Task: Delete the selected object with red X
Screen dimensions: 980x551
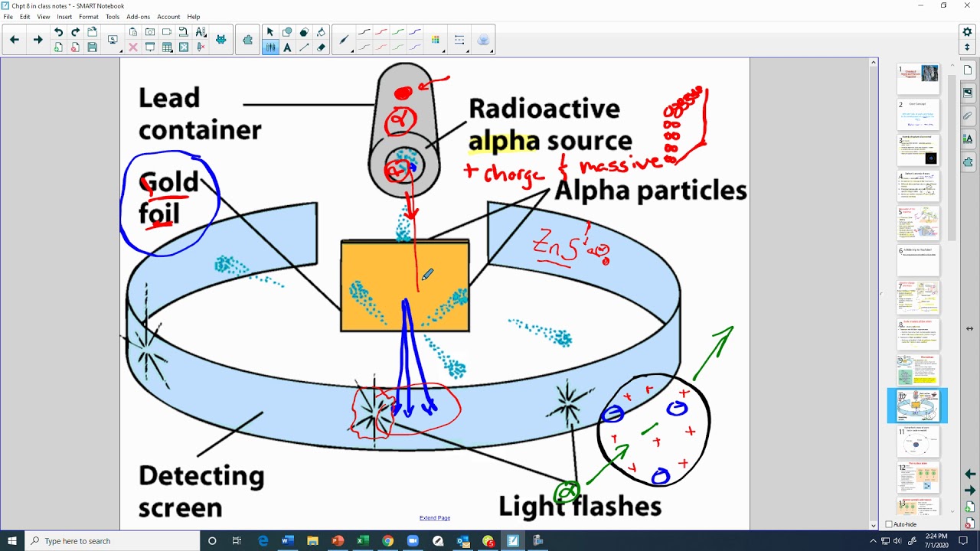Action: (133, 47)
